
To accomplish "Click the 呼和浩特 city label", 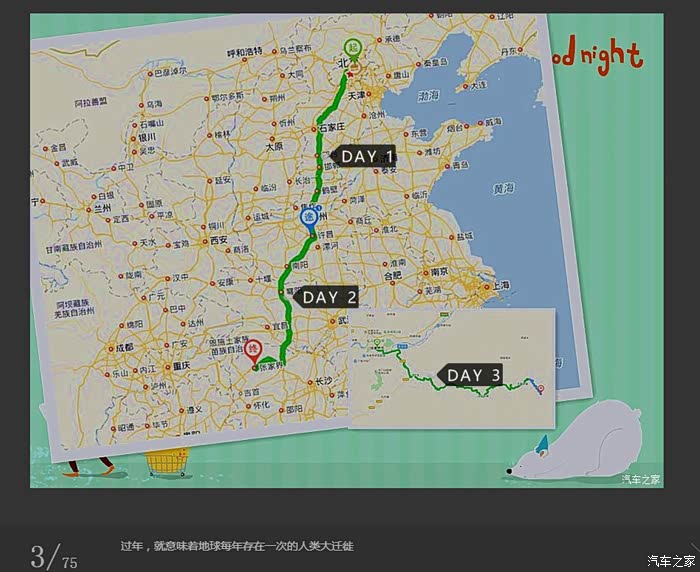I will coord(245,52).
